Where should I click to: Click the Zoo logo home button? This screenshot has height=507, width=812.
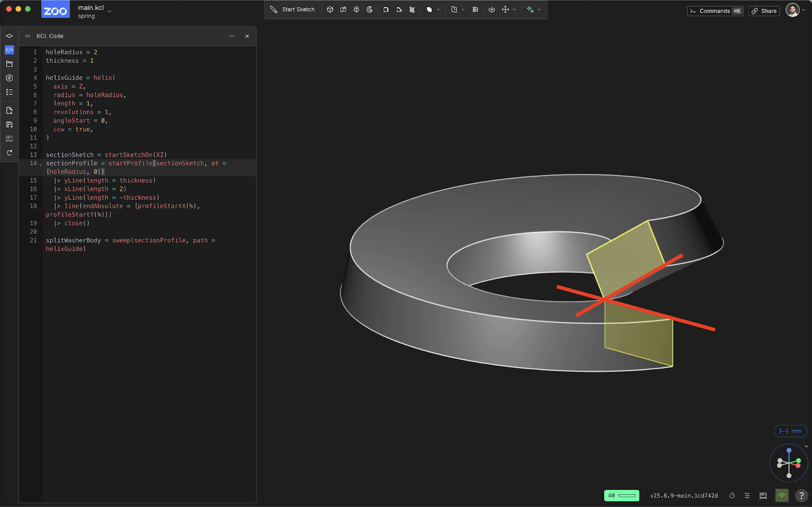[x=55, y=10]
